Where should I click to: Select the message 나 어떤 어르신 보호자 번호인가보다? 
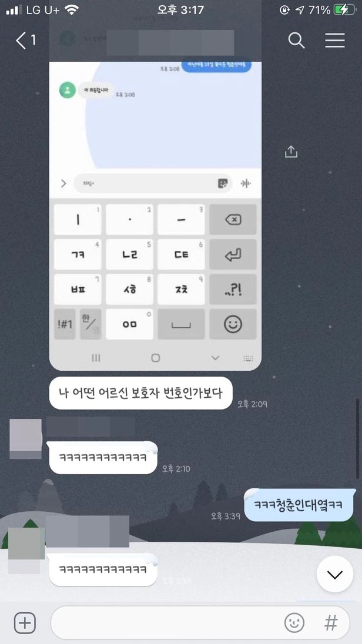[141, 393]
